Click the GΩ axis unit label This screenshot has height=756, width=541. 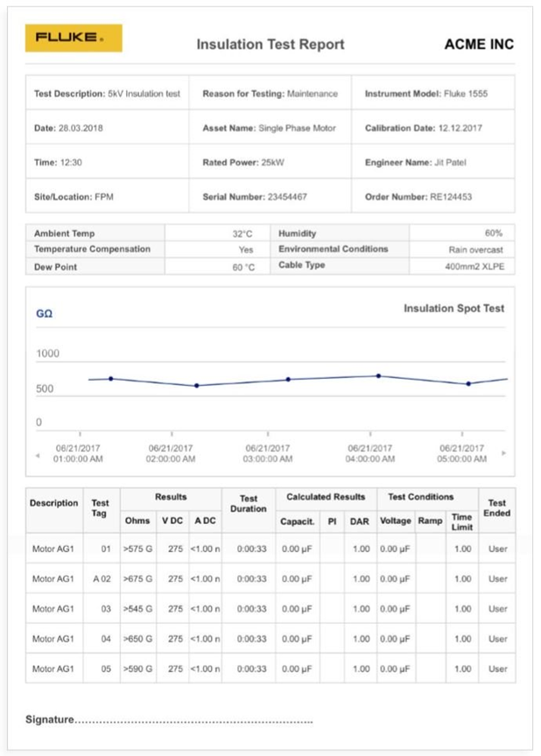click(x=45, y=313)
